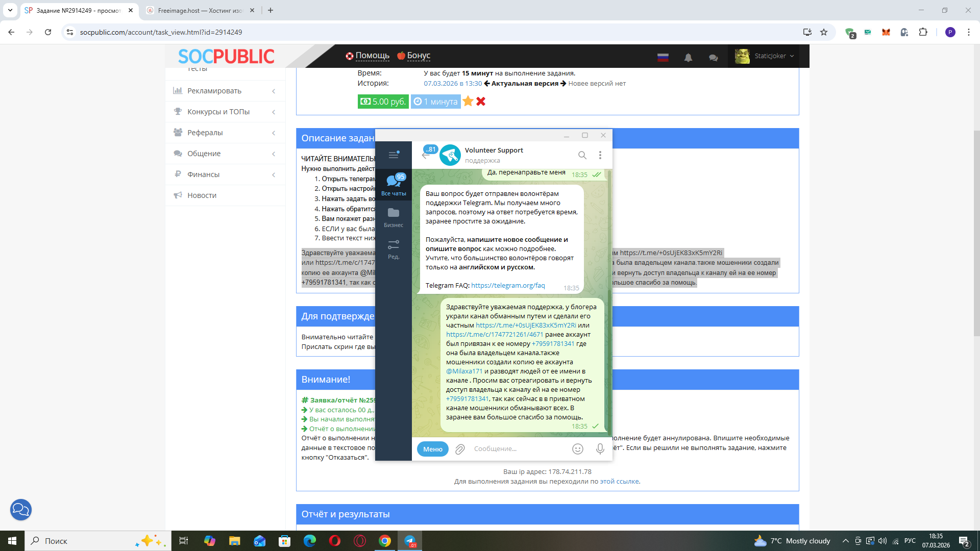
Task: Open the telegram.org/faq link in chat
Action: point(508,286)
